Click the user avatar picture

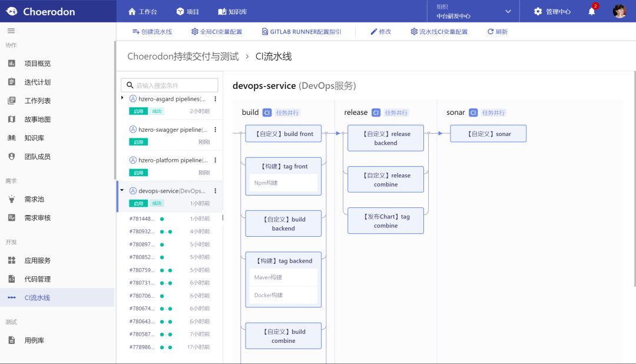pyautogui.click(x=620, y=12)
